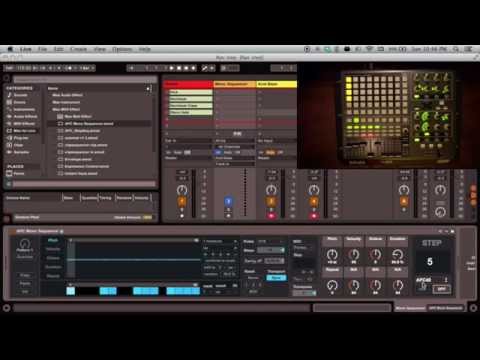
Task: Open the Live application menu
Action: (x=26, y=49)
